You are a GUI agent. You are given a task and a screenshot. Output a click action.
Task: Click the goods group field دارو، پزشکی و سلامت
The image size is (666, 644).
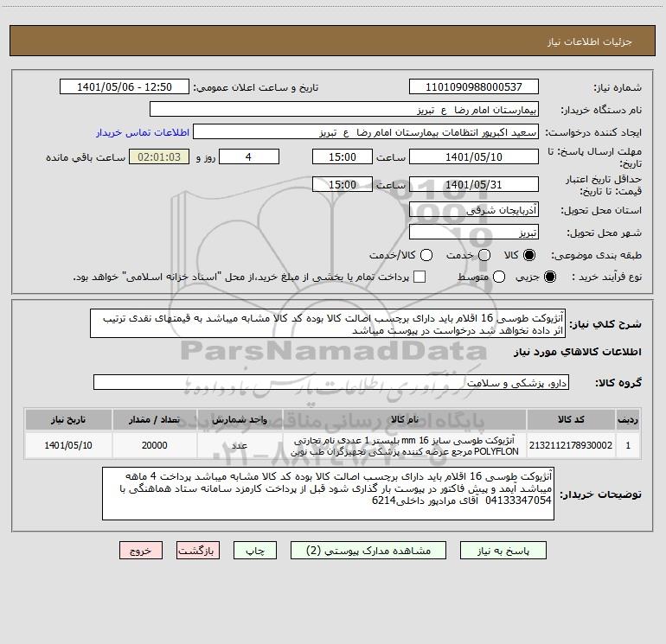coord(331,382)
